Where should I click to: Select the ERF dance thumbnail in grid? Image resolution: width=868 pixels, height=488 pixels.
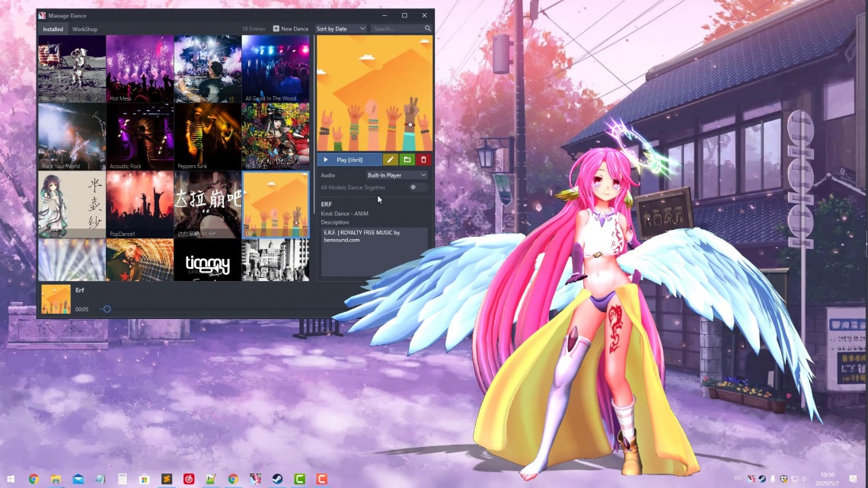pos(276,204)
